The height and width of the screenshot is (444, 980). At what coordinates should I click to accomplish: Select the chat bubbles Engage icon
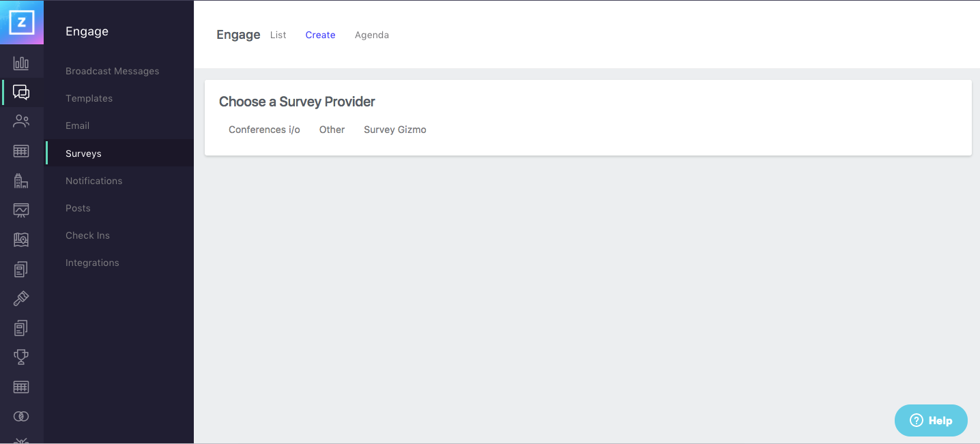tap(21, 92)
